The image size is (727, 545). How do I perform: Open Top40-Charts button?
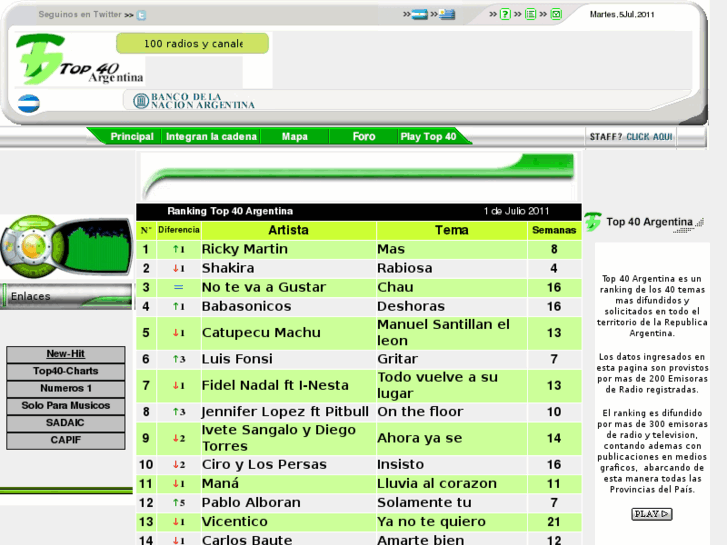point(65,371)
